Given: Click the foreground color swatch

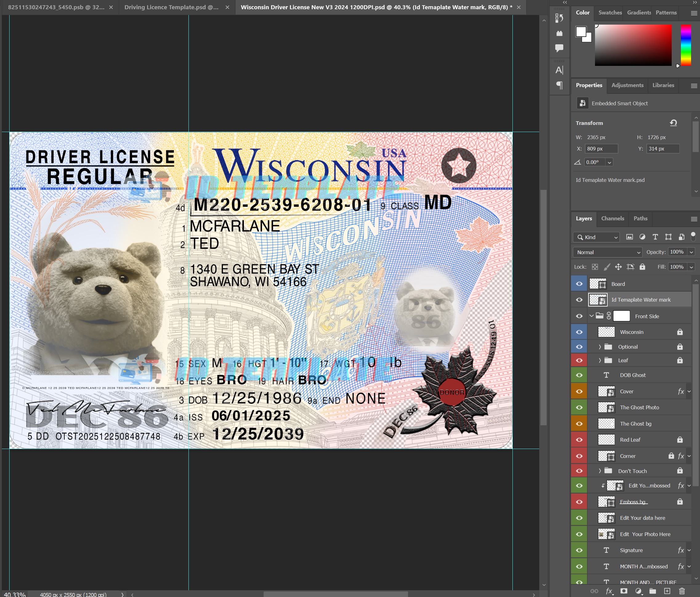Looking at the screenshot, I should tap(581, 31).
